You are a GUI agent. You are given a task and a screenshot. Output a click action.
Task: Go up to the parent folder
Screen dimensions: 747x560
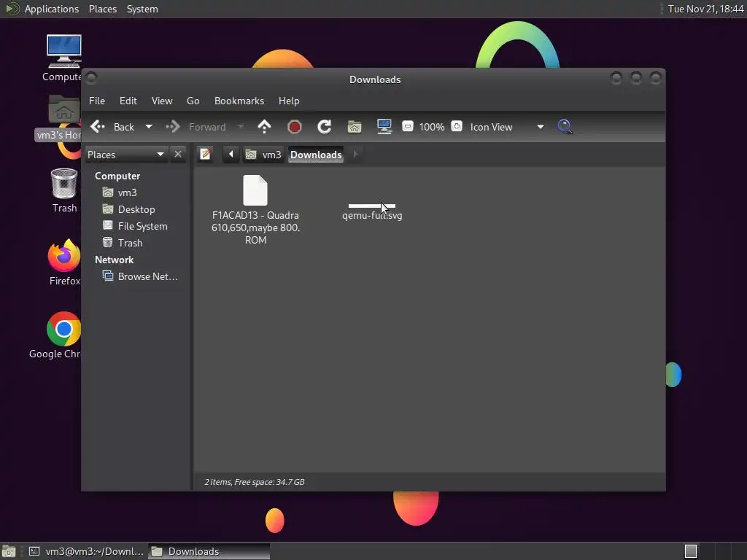264,127
